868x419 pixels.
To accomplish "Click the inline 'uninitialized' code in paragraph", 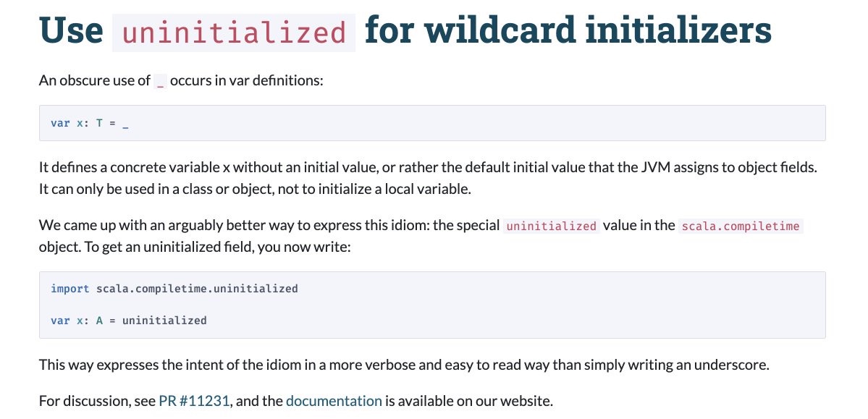I will coord(552,226).
